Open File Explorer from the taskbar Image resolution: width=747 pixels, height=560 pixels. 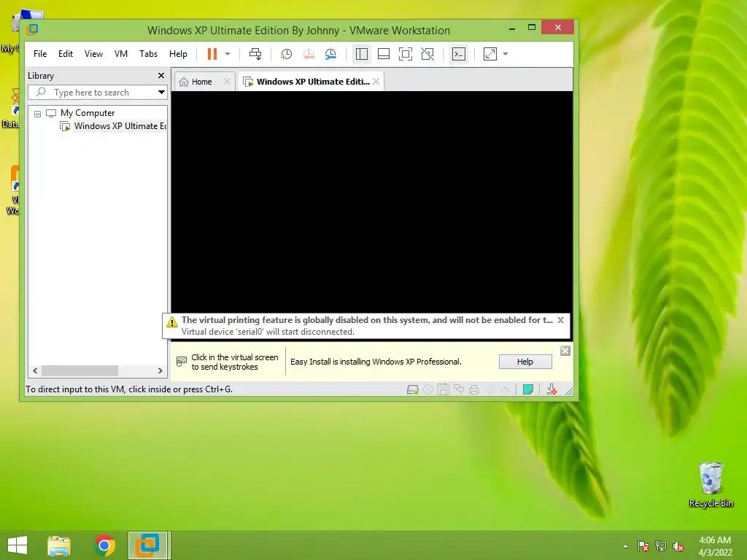(59, 545)
